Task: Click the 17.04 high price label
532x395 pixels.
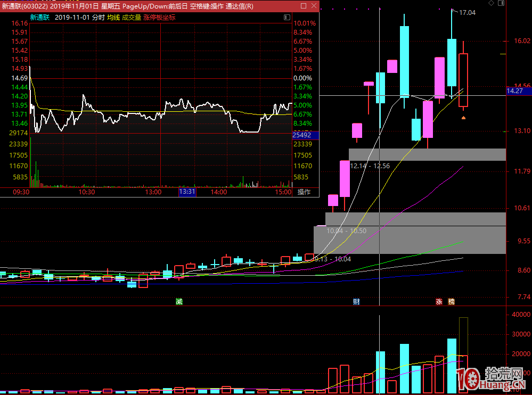Action: [x=468, y=12]
